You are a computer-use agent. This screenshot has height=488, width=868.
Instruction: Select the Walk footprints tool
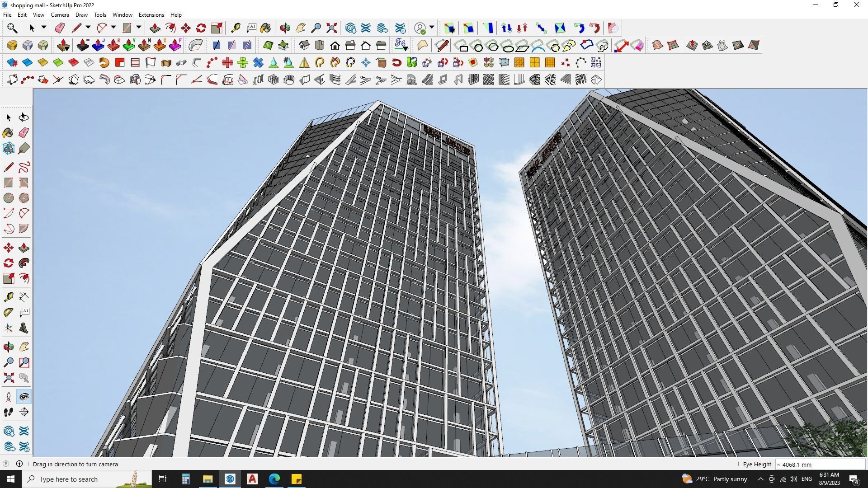coord(8,412)
